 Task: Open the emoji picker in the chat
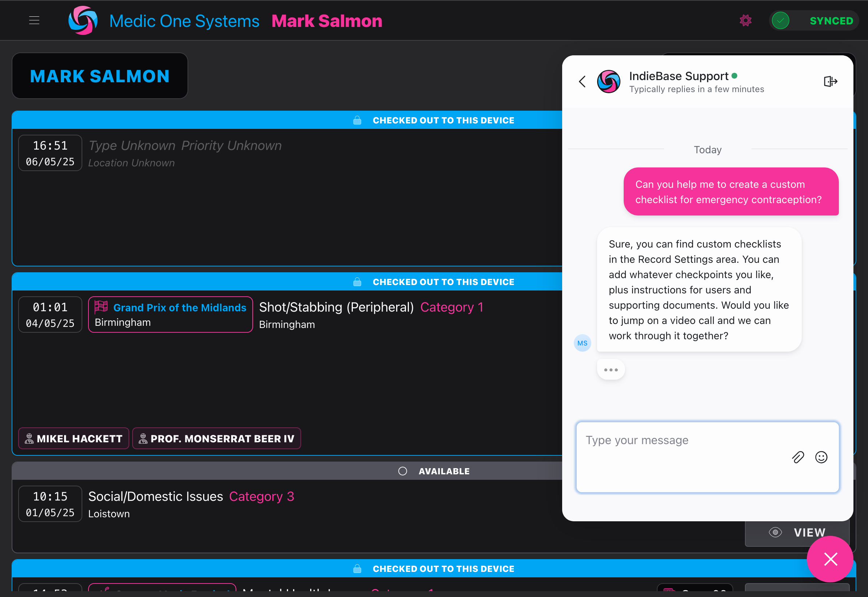coord(821,457)
